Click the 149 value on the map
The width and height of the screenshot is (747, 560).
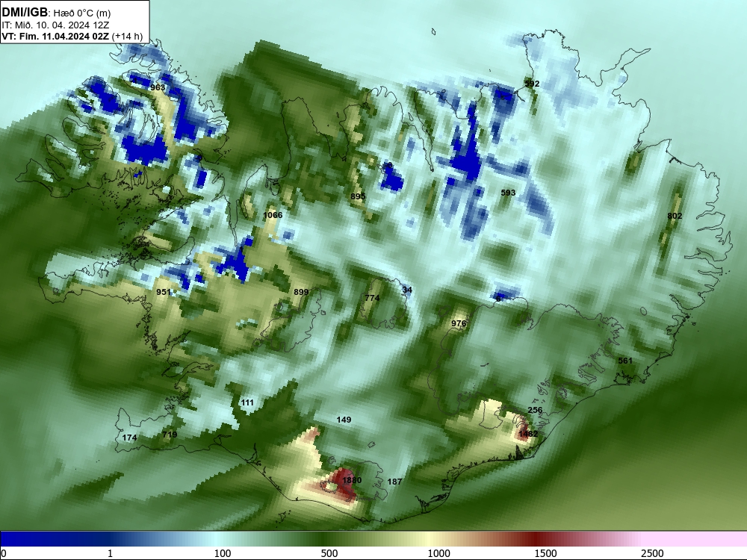coord(344,420)
